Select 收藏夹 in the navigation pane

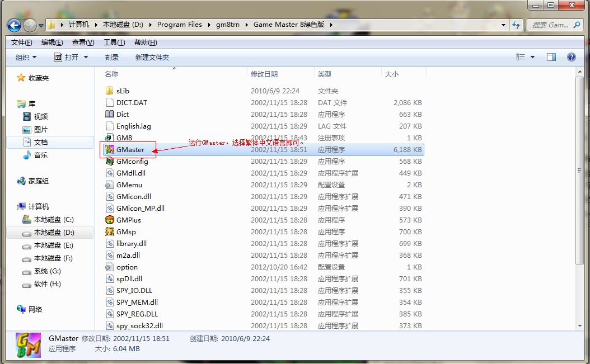[39, 78]
